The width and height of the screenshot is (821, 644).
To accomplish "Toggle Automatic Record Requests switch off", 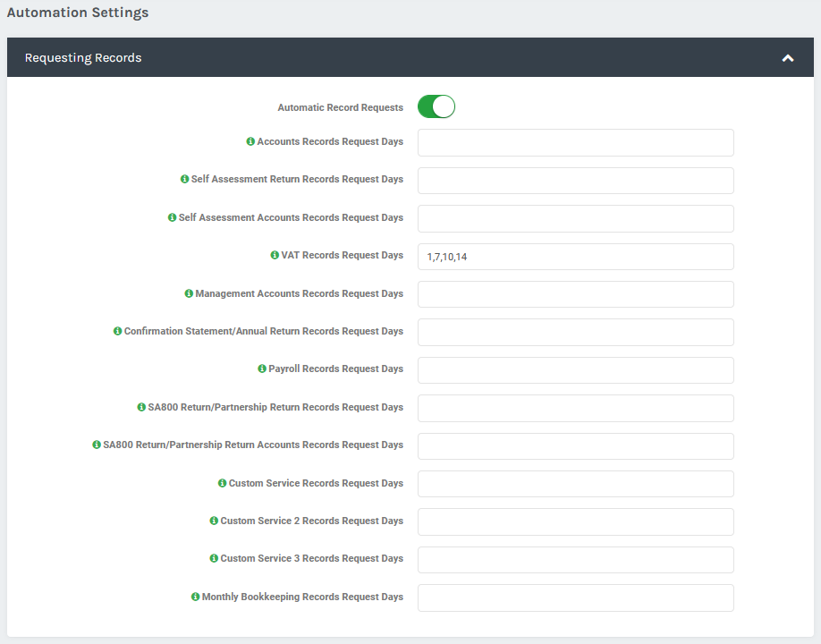I will click(436, 106).
